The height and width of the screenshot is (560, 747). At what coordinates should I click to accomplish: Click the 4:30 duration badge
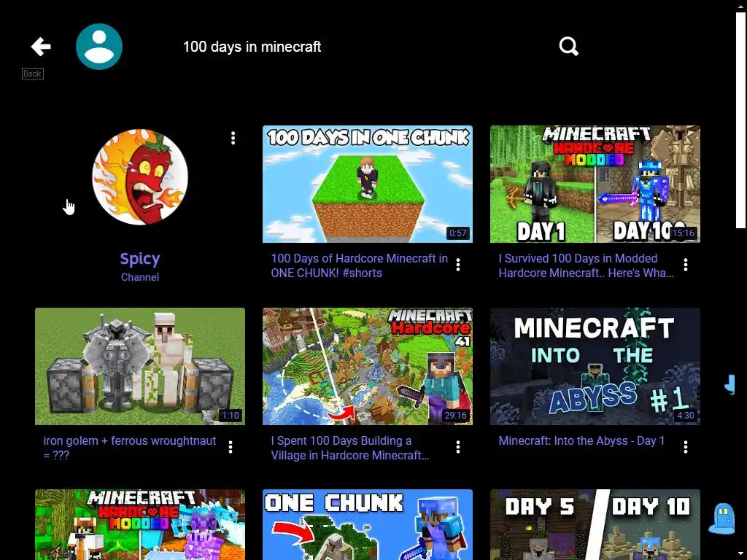coord(686,415)
